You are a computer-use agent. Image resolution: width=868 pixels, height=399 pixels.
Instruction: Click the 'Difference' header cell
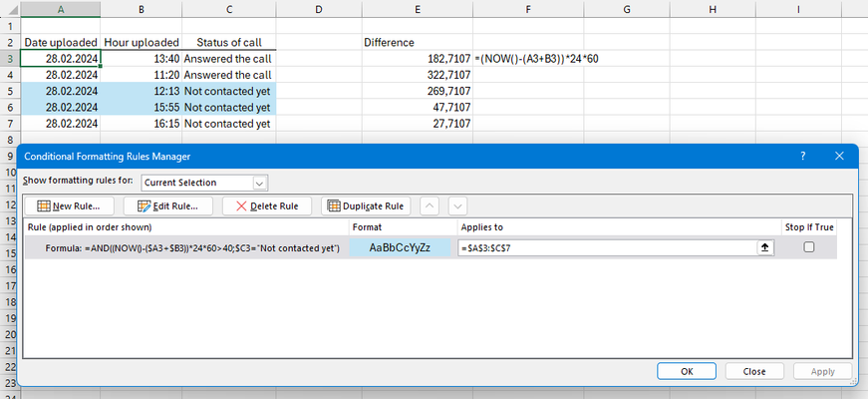pyautogui.click(x=418, y=42)
